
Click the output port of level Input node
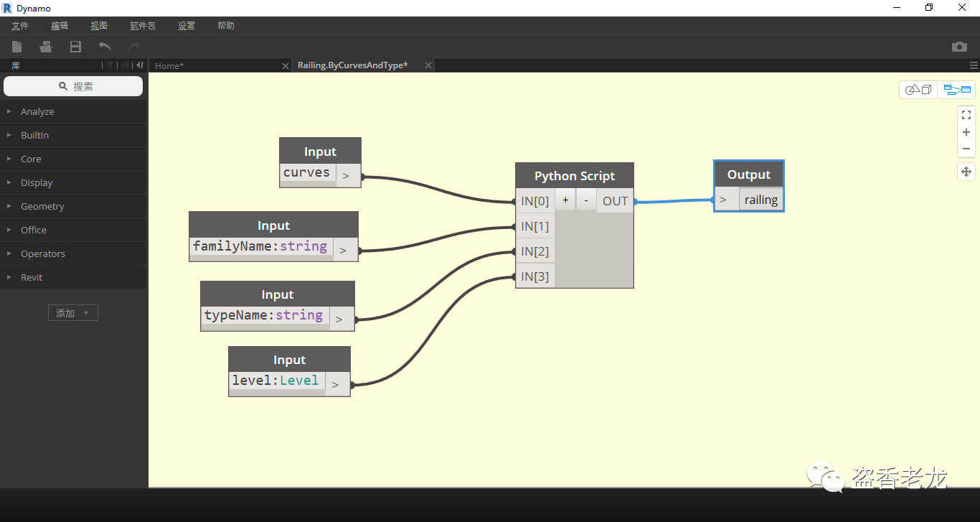(x=337, y=384)
